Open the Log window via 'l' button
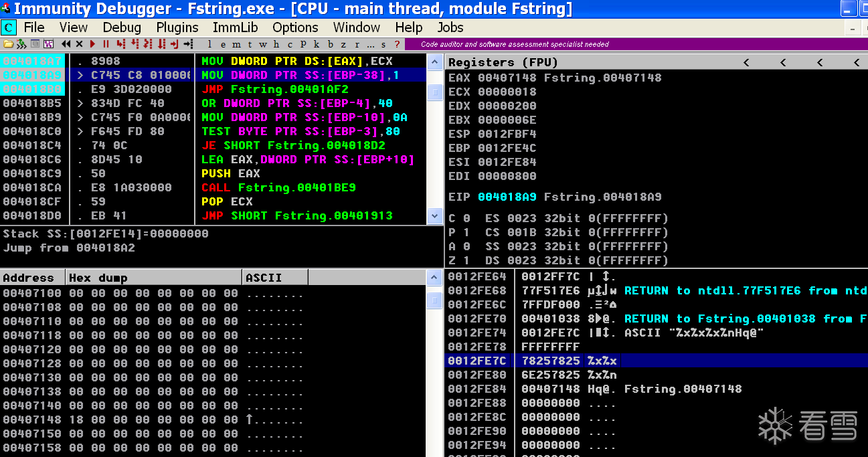 tap(209, 44)
